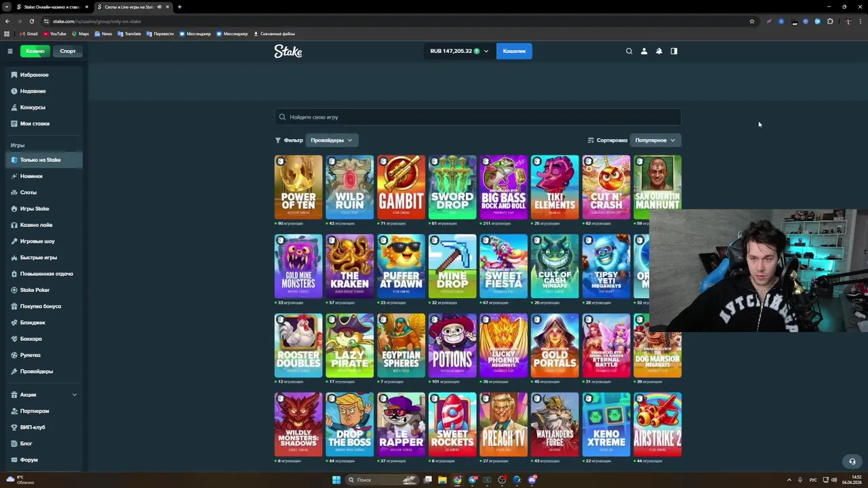Image resolution: width=868 pixels, height=488 pixels.
Task: Launch the Drop the Boss game
Action: tap(350, 425)
